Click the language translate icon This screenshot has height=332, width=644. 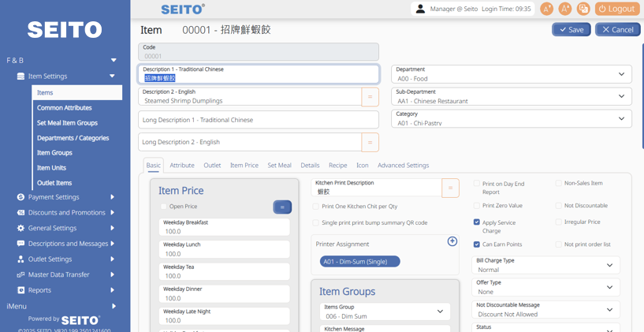point(583,9)
